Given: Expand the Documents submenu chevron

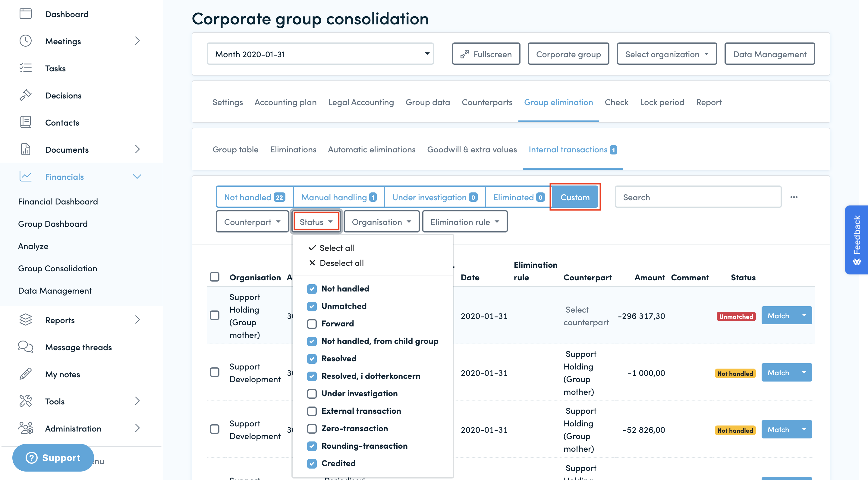Looking at the screenshot, I should (x=137, y=149).
